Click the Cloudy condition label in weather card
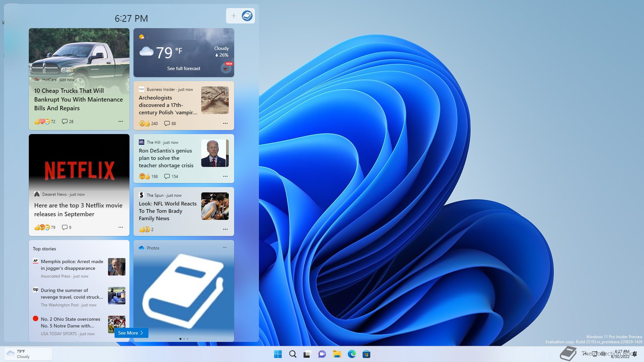Screen dimensions: 644x362 coord(221,48)
